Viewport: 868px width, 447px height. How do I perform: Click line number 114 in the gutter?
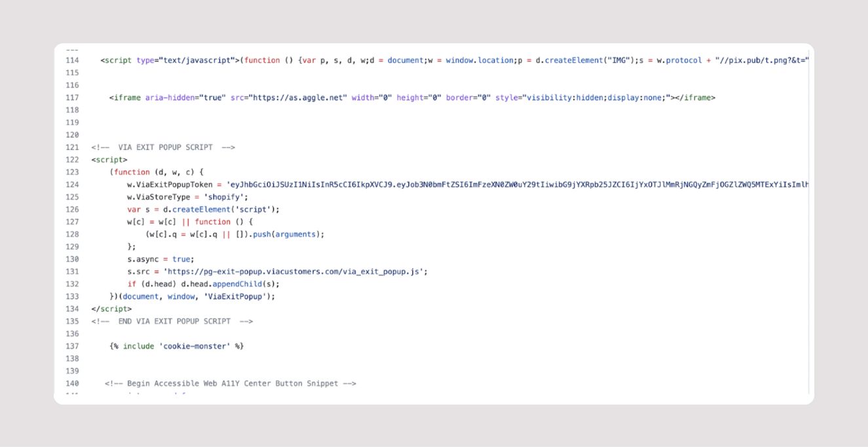[72, 60]
